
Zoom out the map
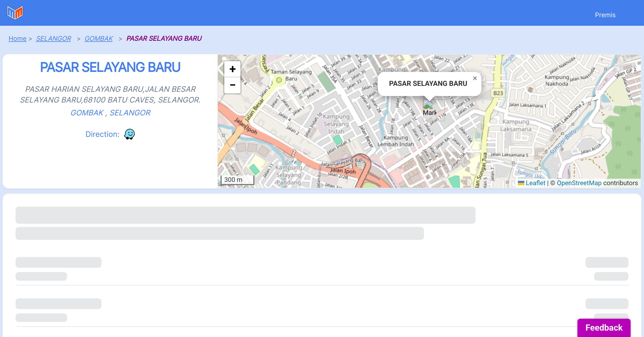232,85
